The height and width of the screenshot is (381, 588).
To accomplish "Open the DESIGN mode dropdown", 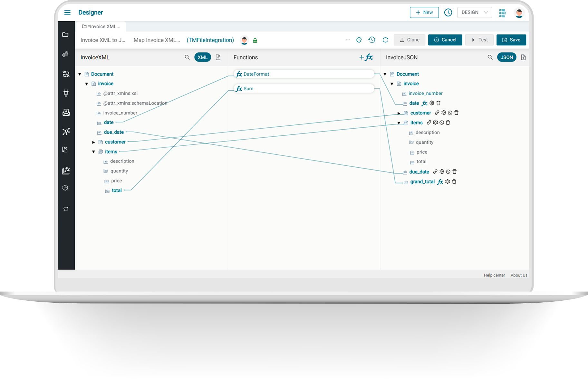I will coord(474,13).
